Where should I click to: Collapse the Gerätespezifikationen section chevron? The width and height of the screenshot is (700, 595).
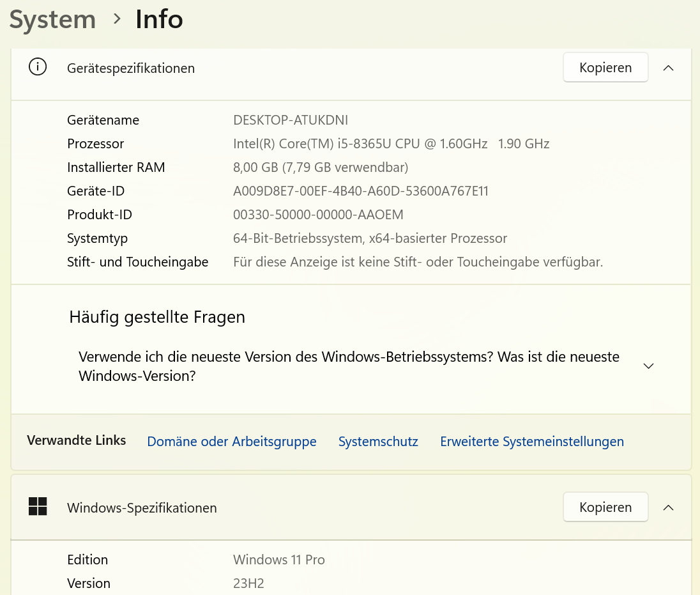coord(668,68)
